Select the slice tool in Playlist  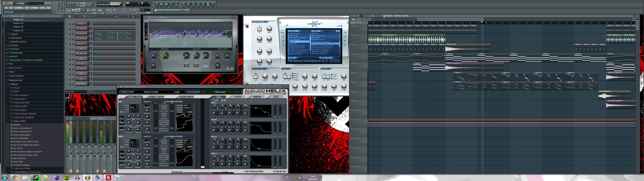[x=373, y=16]
